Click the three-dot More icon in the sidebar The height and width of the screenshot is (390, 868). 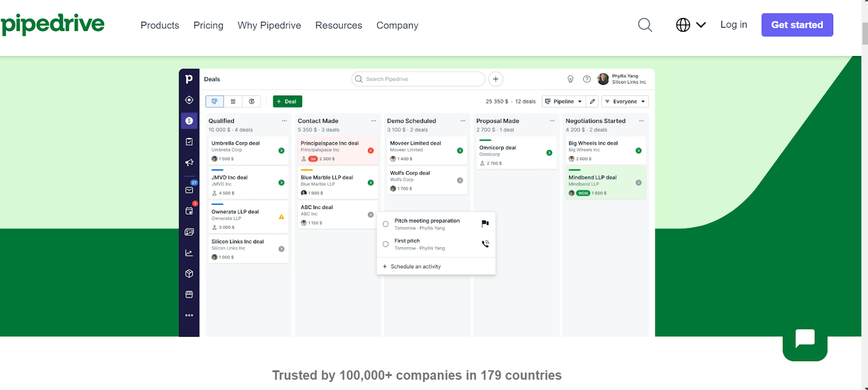(189, 315)
